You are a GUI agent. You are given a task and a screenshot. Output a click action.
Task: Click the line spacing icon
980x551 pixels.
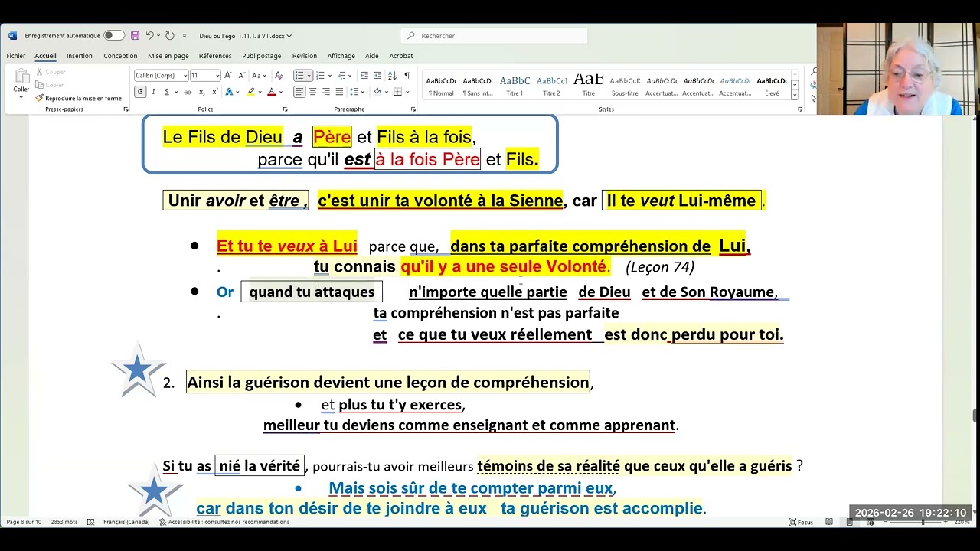354,92
